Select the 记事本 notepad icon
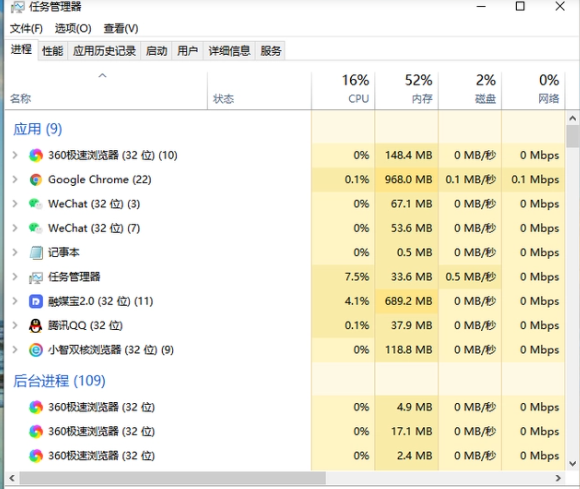The image size is (580, 489). pyautogui.click(x=36, y=253)
